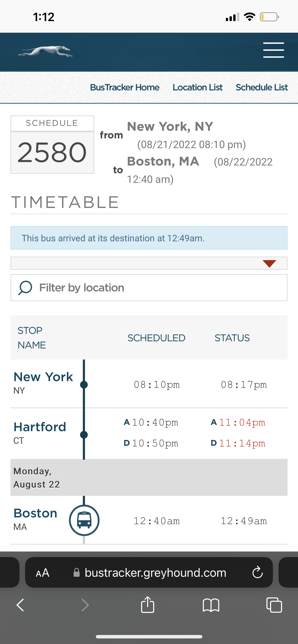Go back to previous page

pyautogui.click(x=20, y=605)
